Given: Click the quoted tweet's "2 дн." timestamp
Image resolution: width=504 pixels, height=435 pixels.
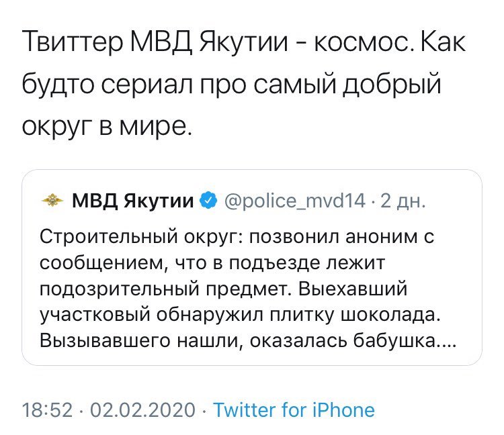Looking at the screenshot, I should tap(403, 200).
